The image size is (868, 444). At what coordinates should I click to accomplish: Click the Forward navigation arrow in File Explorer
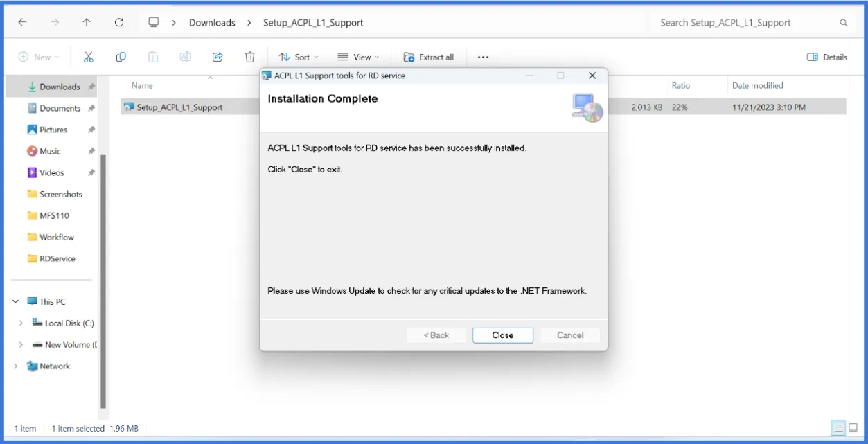pyautogui.click(x=55, y=22)
